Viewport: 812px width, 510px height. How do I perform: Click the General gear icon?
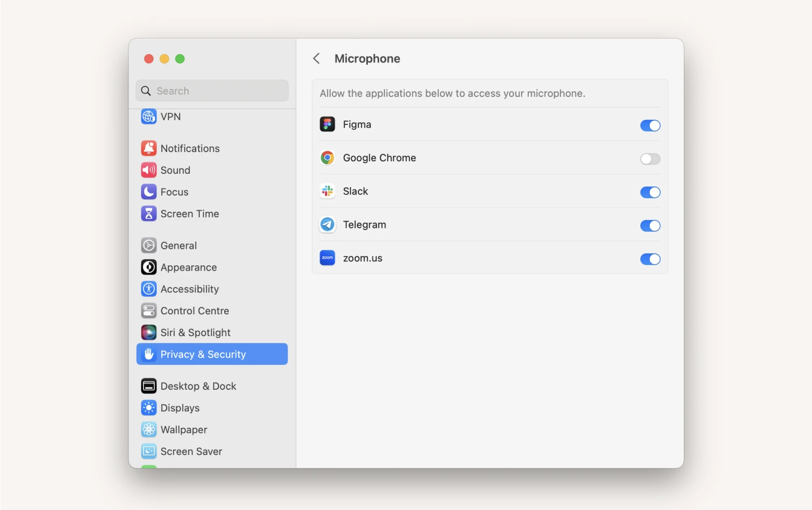(149, 246)
